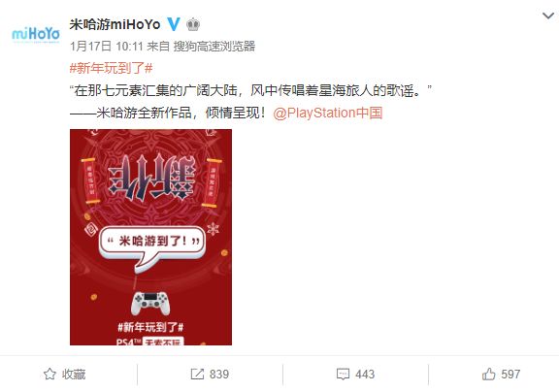This screenshot has width=559, height=392.
Task: Click the PS4 controller in the poster
Action: coord(150,304)
